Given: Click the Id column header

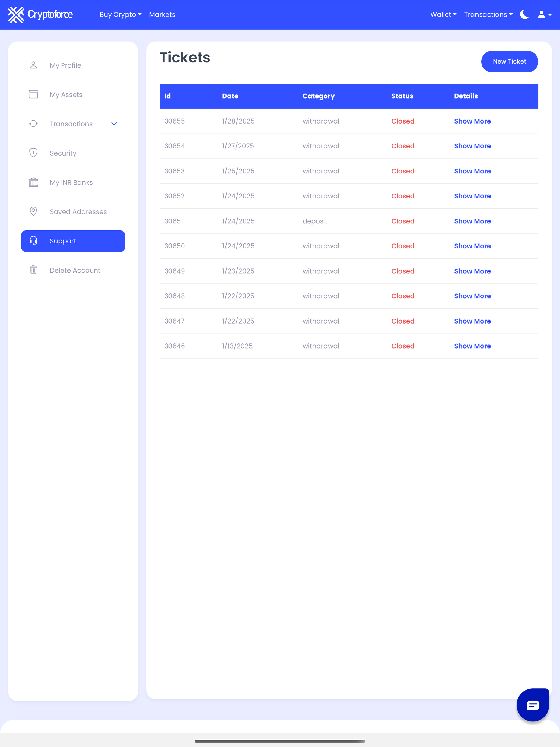Looking at the screenshot, I should tap(167, 96).
